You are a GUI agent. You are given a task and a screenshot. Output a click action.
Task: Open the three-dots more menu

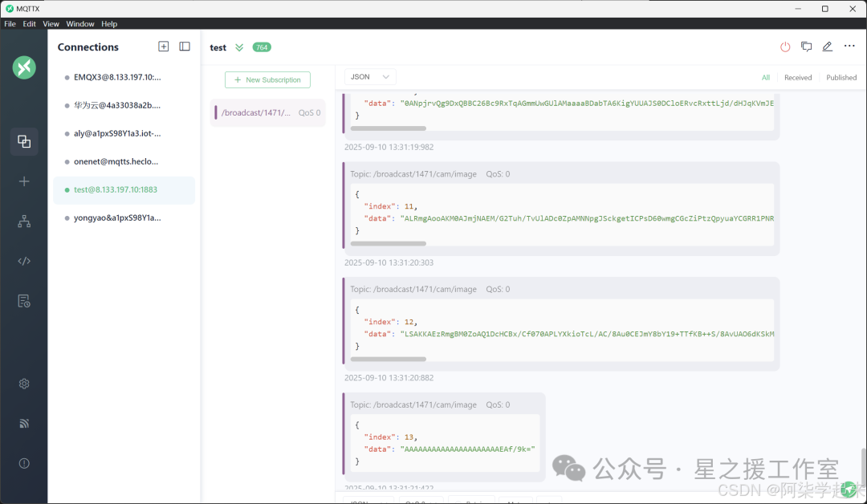pos(849,47)
